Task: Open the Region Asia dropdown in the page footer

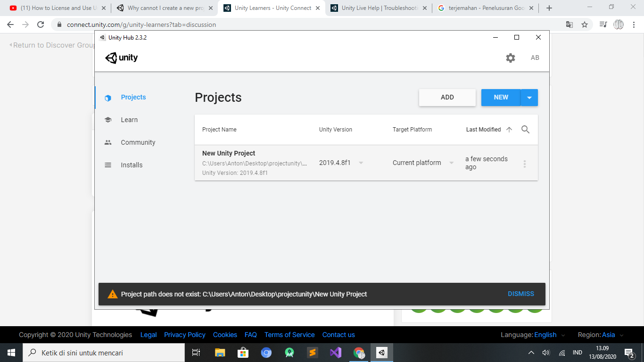Action: tap(613, 335)
